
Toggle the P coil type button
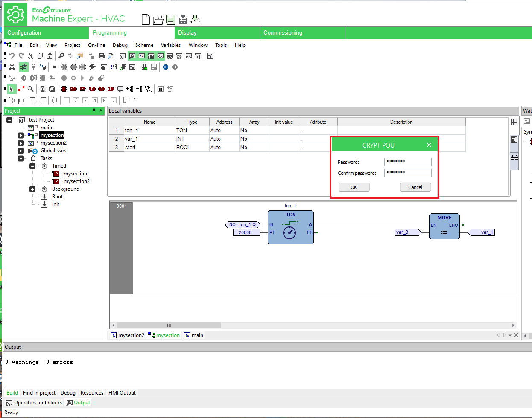click(x=85, y=100)
